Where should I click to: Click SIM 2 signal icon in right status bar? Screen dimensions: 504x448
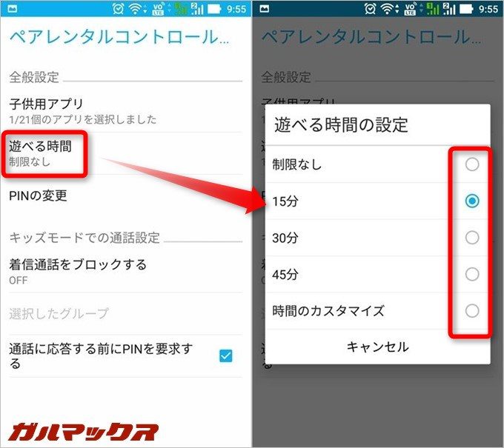(x=449, y=9)
